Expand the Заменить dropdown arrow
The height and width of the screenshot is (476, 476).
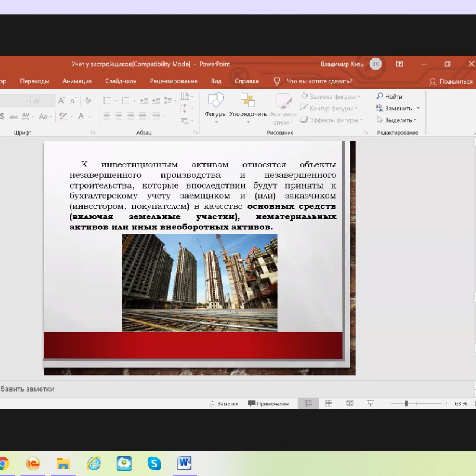click(x=418, y=108)
